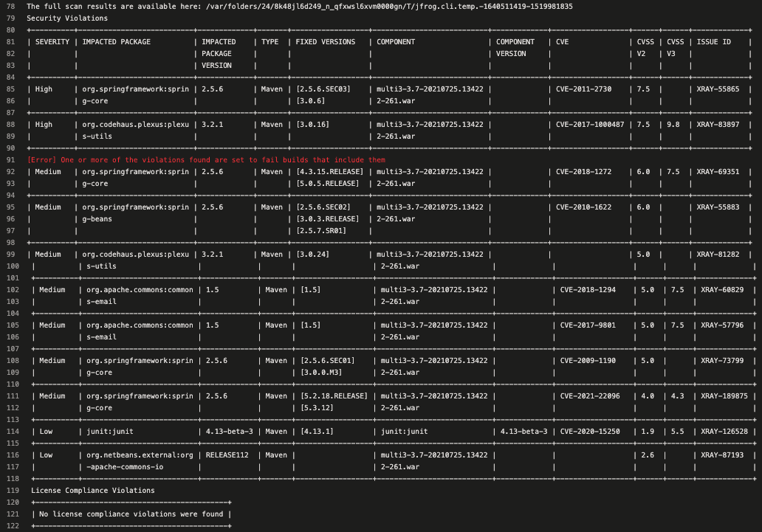The height and width of the screenshot is (532, 762).
Task: Click issue ID XRAY-55865
Action: 718,89
